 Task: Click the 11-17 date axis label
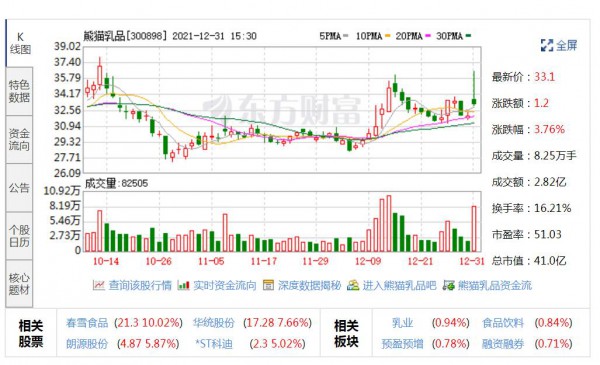click(x=263, y=261)
